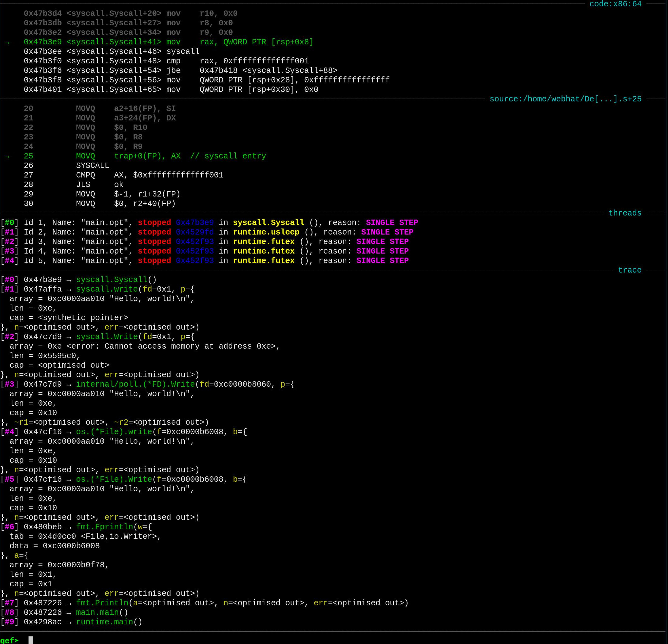Image resolution: width=668 pixels, height=644 pixels.
Task: Click the green arrow at source line 25
Action: (7, 157)
